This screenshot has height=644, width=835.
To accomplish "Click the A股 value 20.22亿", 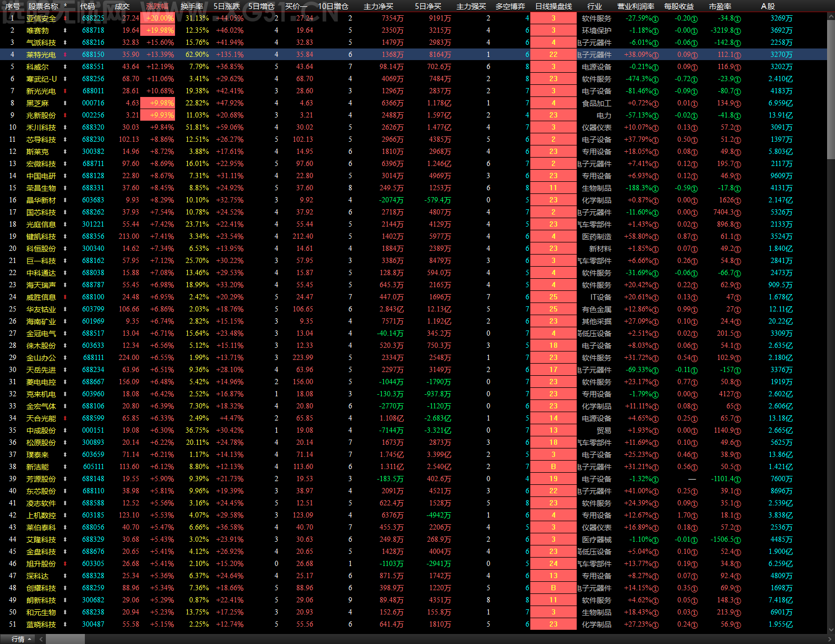I will pyautogui.click(x=780, y=321).
